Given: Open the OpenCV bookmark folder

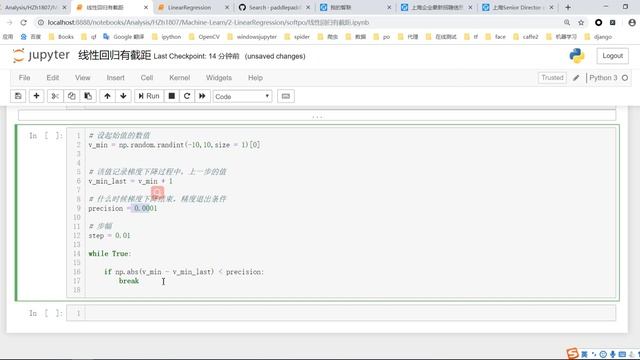Looking at the screenshot, I should point(204,37).
